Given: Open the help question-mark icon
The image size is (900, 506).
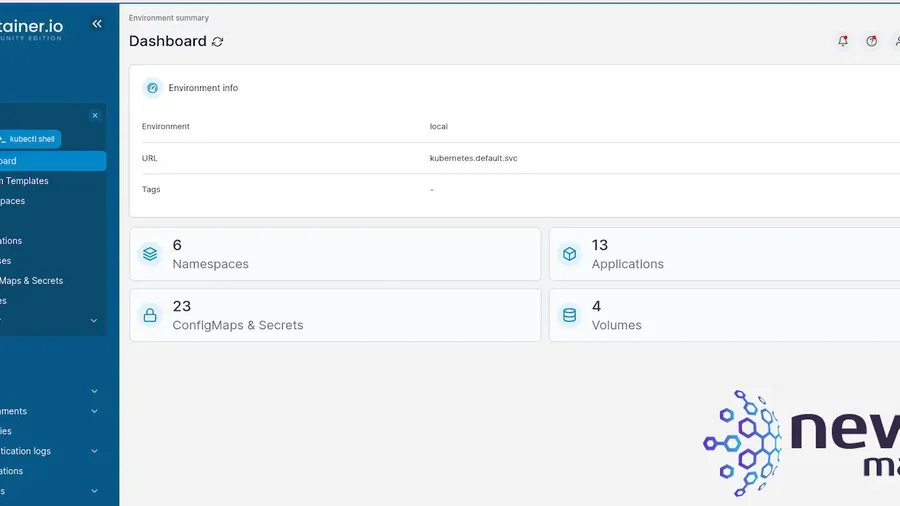Looking at the screenshot, I should click(x=871, y=41).
